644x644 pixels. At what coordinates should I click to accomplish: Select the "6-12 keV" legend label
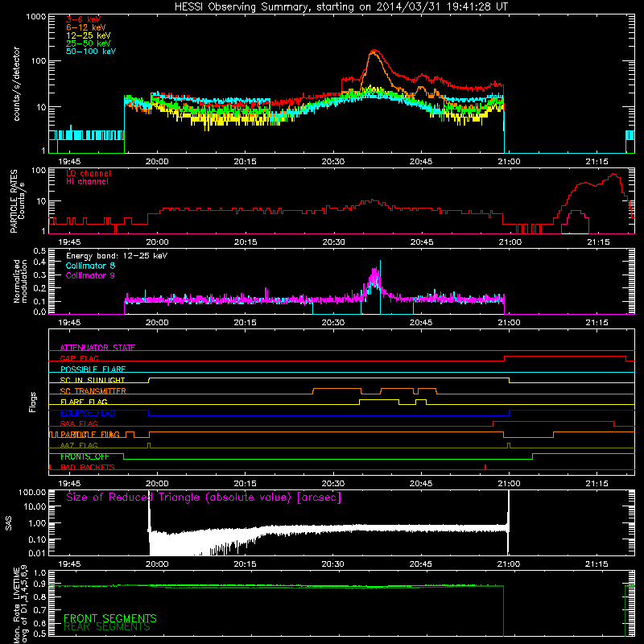point(86,27)
